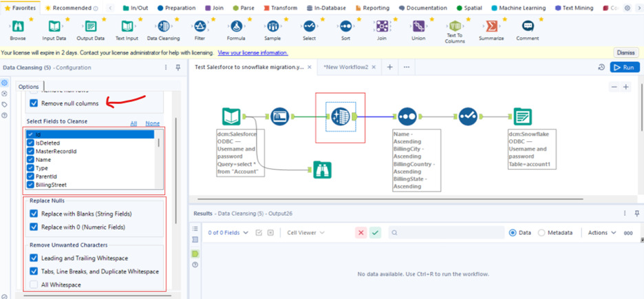Screen dimensions: 644x299
Task: Click the Summarize tool icon
Action: (491, 27)
